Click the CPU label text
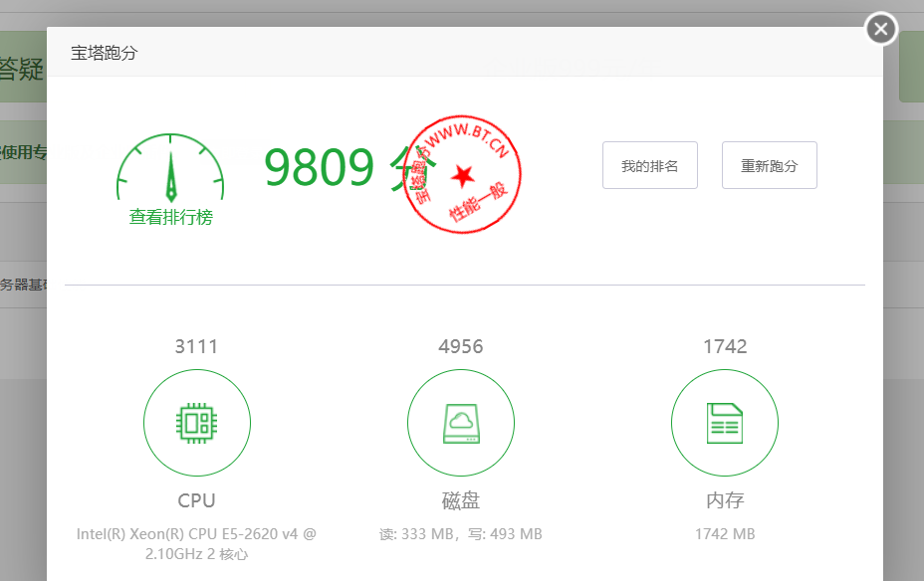The width and height of the screenshot is (924, 581). coord(197,500)
